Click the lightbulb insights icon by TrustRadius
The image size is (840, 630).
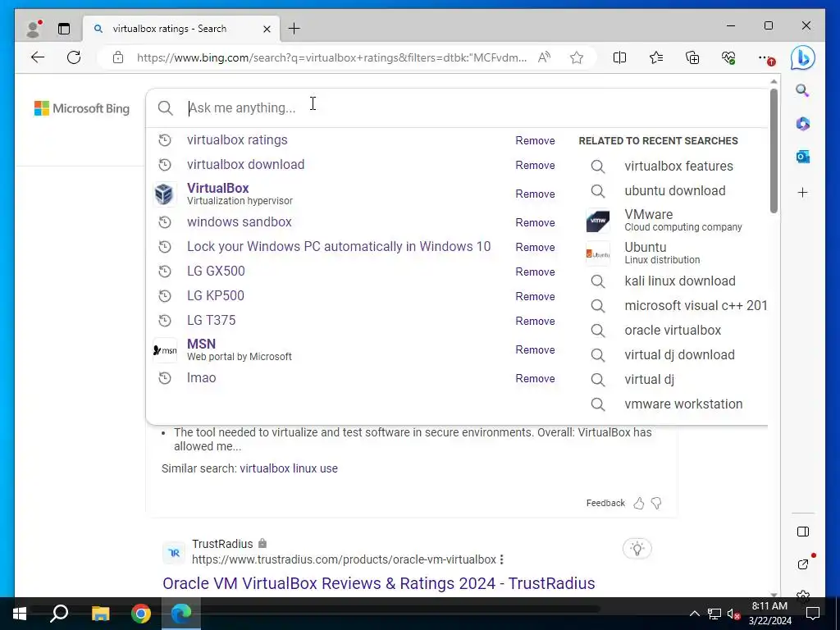coord(637,549)
